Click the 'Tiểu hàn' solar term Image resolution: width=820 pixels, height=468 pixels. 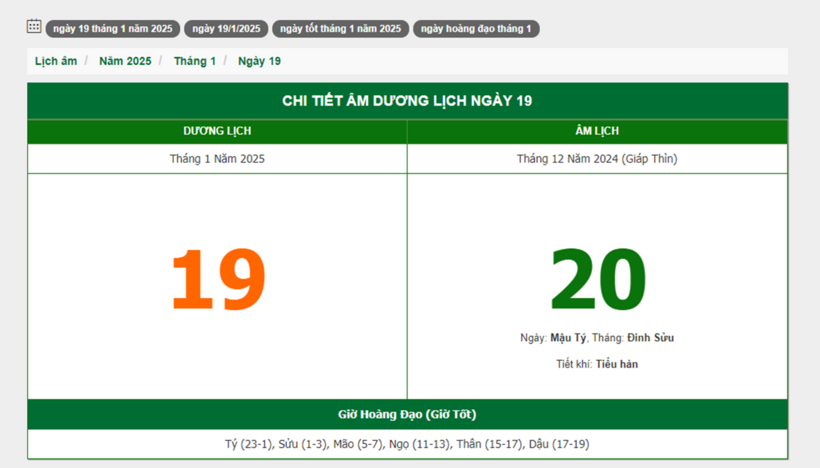point(616,364)
